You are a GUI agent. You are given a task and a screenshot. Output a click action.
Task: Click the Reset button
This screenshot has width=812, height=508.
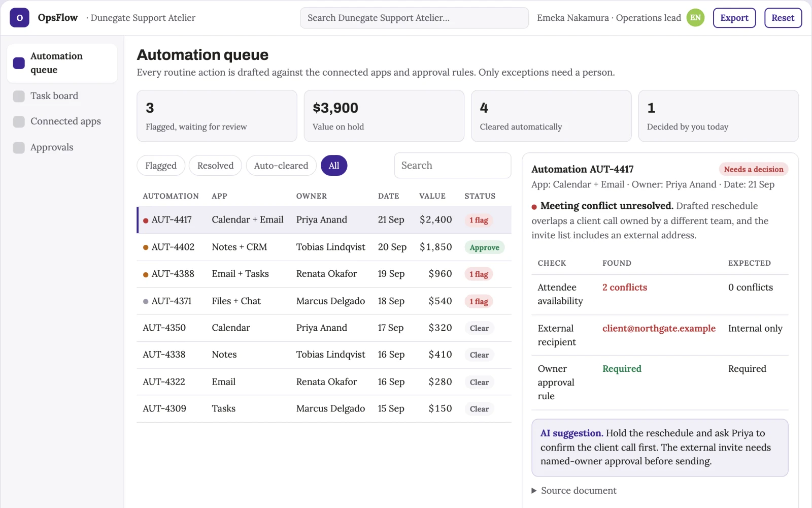(783, 18)
